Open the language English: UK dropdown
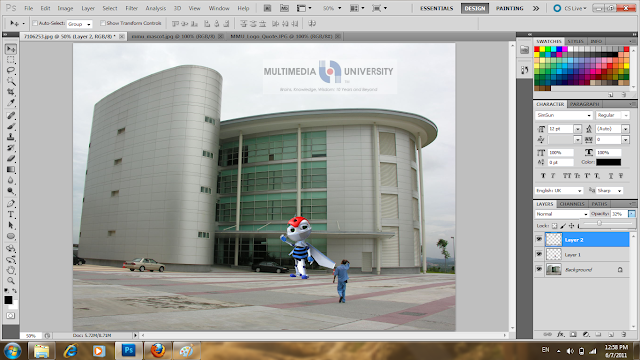Image resolution: width=640 pixels, height=360 pixels. coord(559,191)
